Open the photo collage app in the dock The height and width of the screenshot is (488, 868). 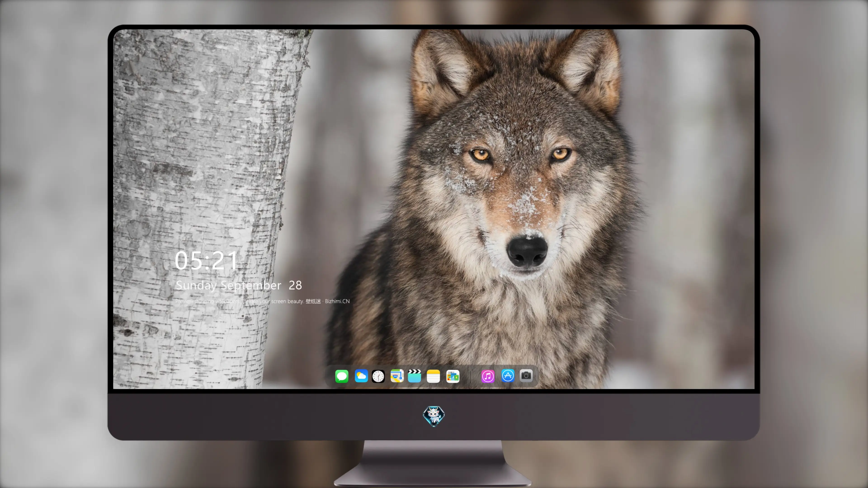coord(453,376)
